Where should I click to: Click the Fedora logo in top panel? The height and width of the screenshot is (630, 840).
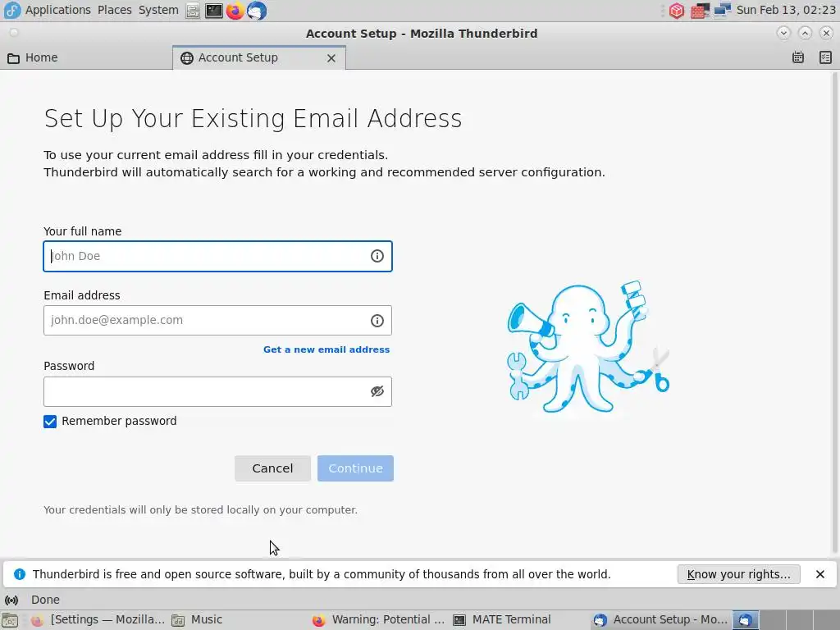click(11, 10)
